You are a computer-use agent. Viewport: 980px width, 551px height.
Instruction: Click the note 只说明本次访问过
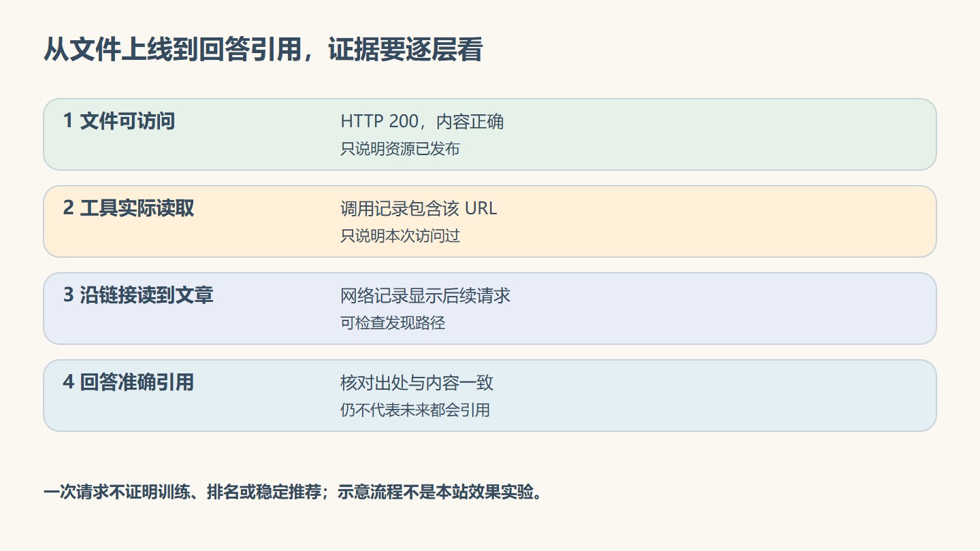400,236
